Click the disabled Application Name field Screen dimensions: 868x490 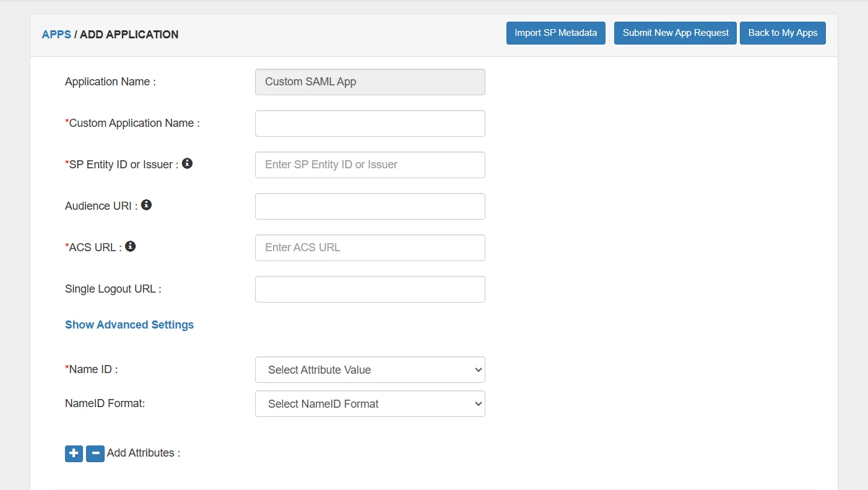370,82
